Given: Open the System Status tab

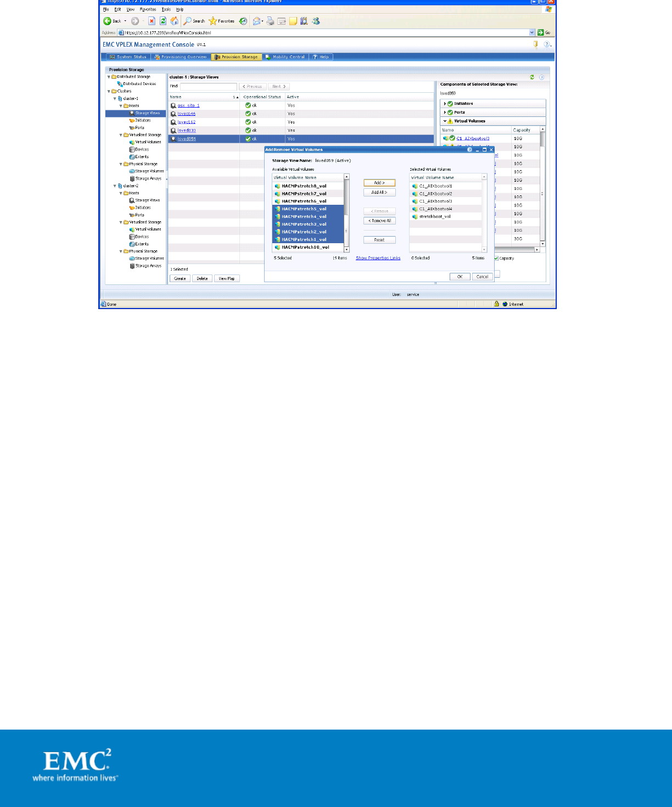Looking at the screenshot, I should tap(127, 57).
